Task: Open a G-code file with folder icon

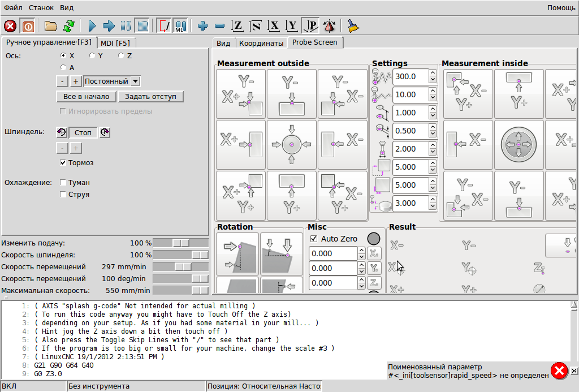Action: [50, 26]
